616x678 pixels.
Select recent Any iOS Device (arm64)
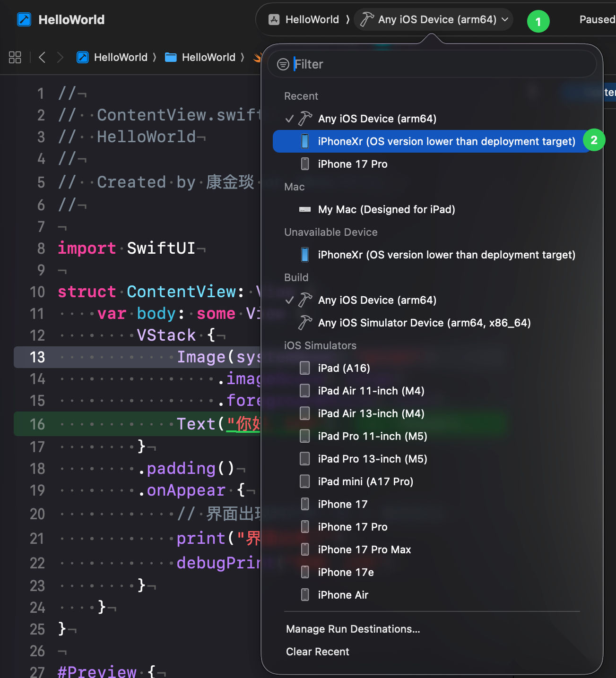[432, 119]
